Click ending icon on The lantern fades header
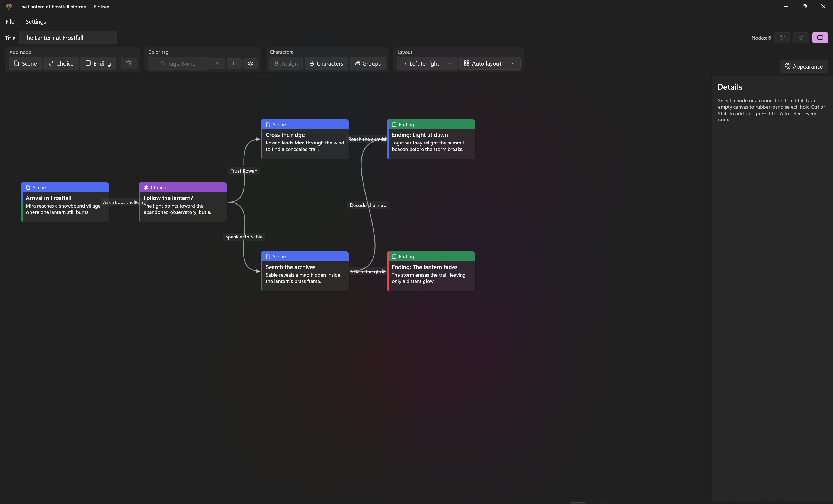Viewport: 833px width, 504px height. click(x=394, y=257)
